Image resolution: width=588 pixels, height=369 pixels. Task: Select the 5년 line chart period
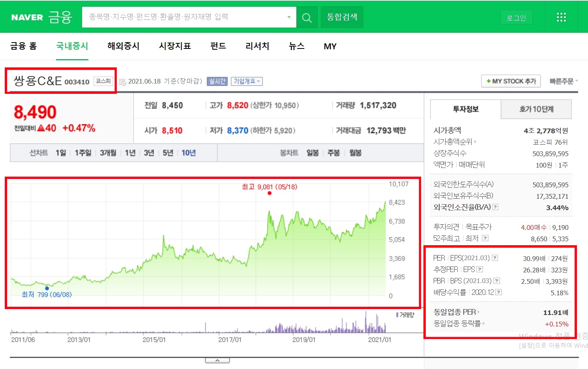pos(168,153)
